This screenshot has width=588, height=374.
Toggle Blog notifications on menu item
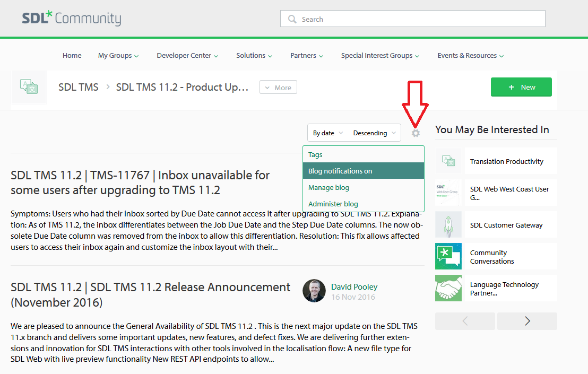point(364,171)
